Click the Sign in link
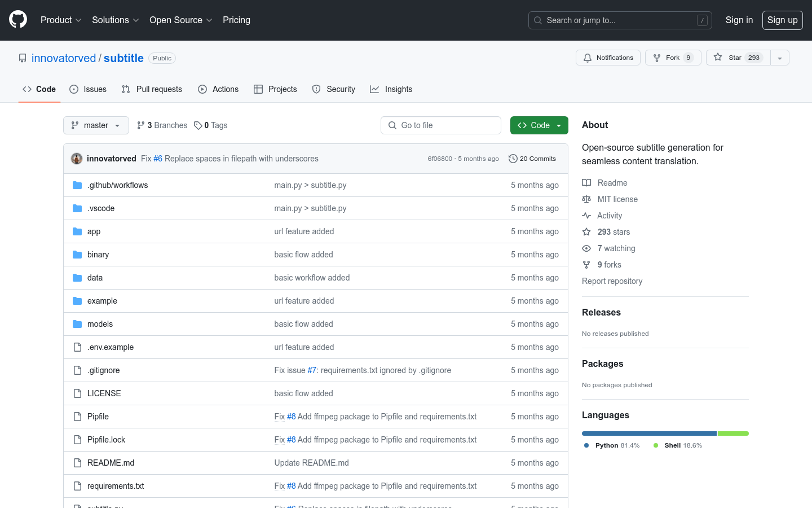Image resolution: width=812 pixels, height=508 pixels. tap(739, 20)
